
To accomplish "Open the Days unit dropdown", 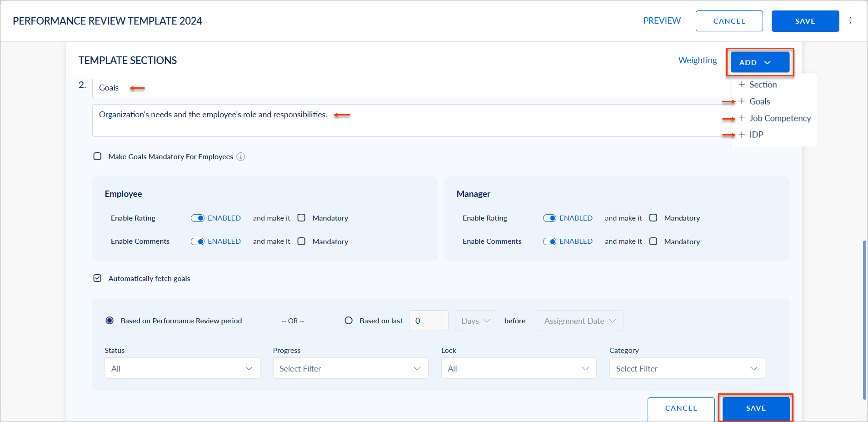I will pyautogui.click(x=476, y=321).
